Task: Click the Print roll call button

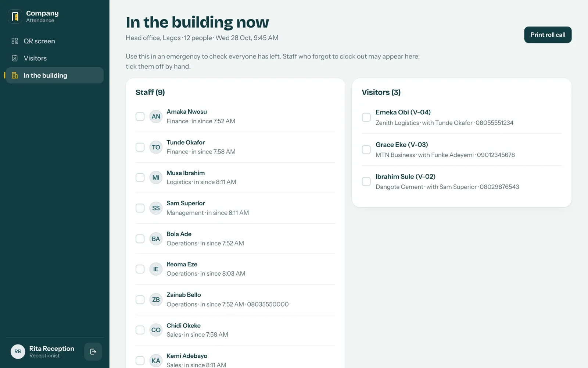Action: 548,35
